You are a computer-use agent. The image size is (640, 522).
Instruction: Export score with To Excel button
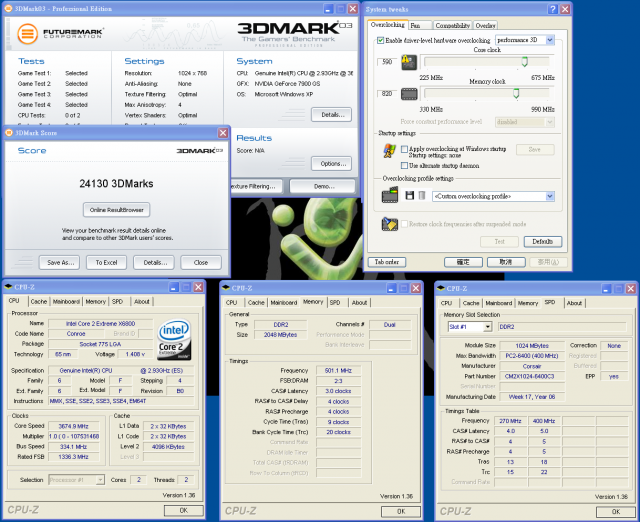106,262
